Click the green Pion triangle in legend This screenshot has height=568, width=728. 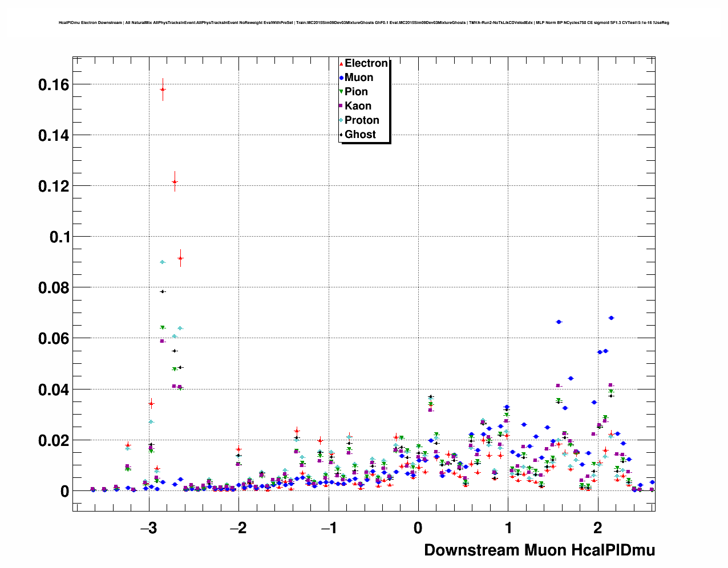pyautogui.click(x=341, y=92)
